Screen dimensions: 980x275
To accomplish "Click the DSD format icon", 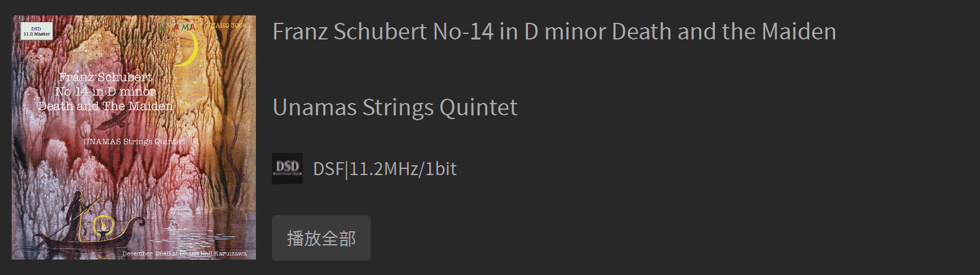I will [x=287, y=168].
